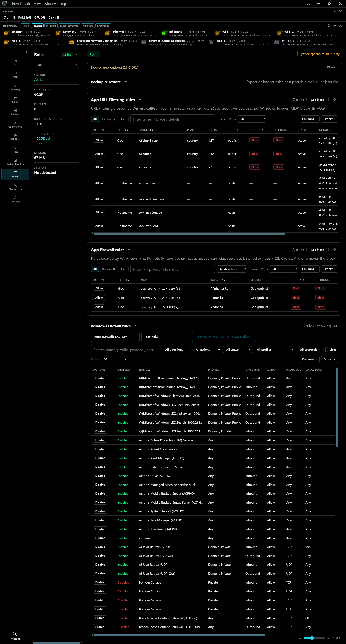Open the Trace view

(15, 149)
